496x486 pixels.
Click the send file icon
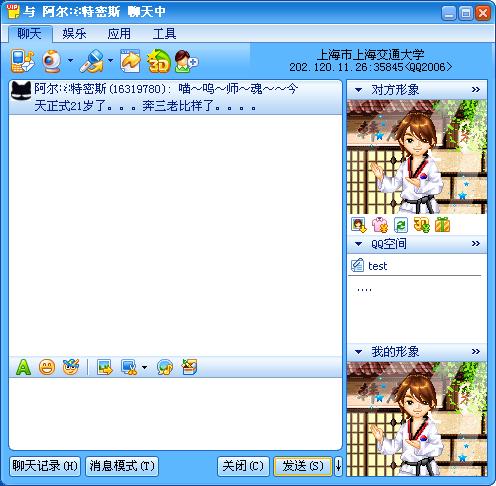[x=130, y=61]
